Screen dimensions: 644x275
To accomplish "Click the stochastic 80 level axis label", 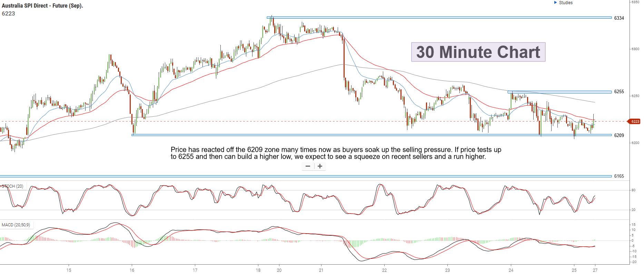I will tap(633, 190).
